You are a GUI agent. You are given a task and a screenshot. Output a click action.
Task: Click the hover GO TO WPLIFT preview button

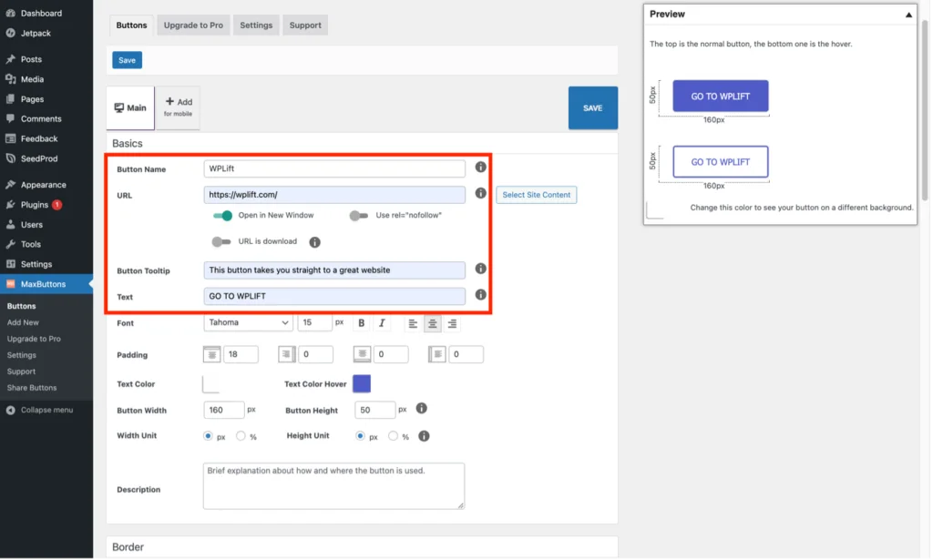pos(721,162)
